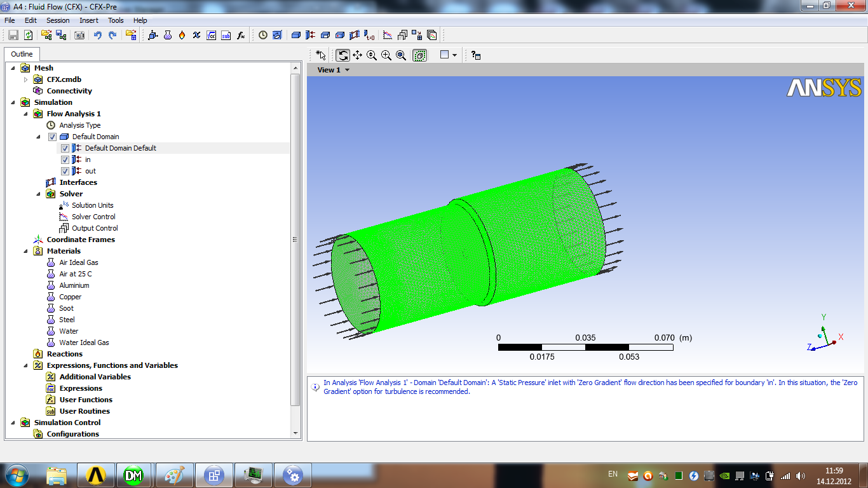
Task: Click the Windows Start button
Action: pyautogui.click(x=16, y=475)
